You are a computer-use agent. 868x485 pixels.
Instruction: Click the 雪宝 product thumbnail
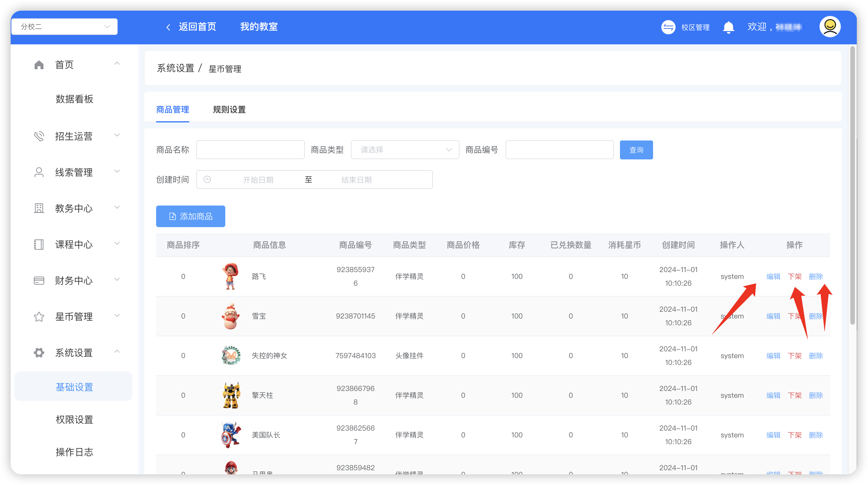tap(231, 316)
